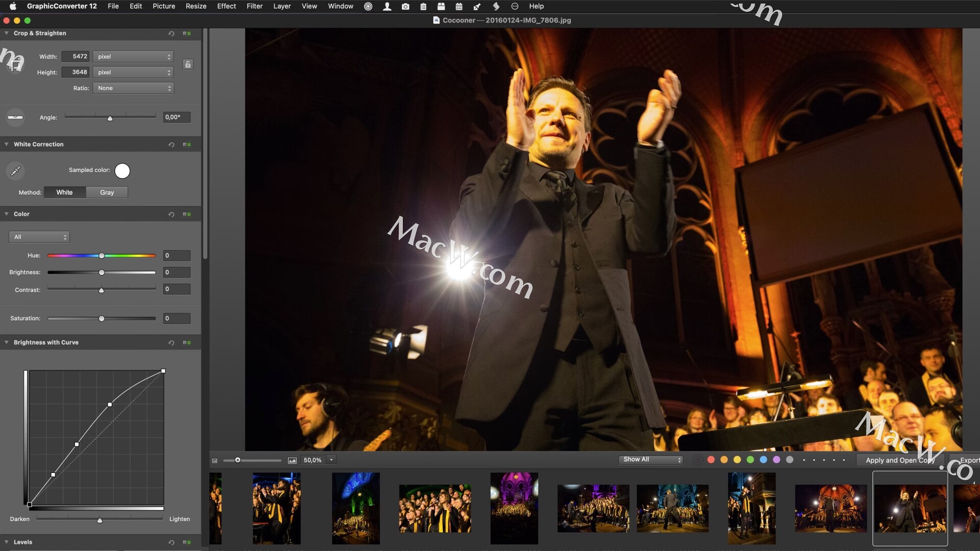Viewport: 980px width, 551px height.
Task: Open the Help menu
Action: (x=536, y=6)
